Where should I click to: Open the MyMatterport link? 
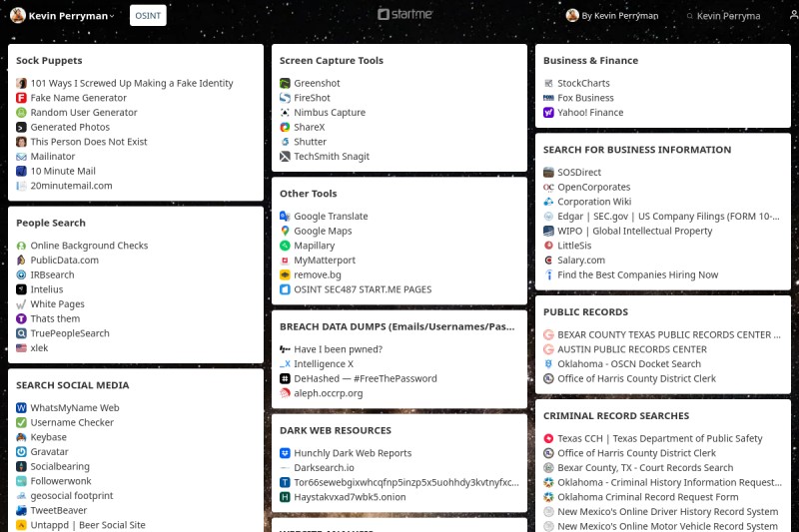tap(325, 261)
